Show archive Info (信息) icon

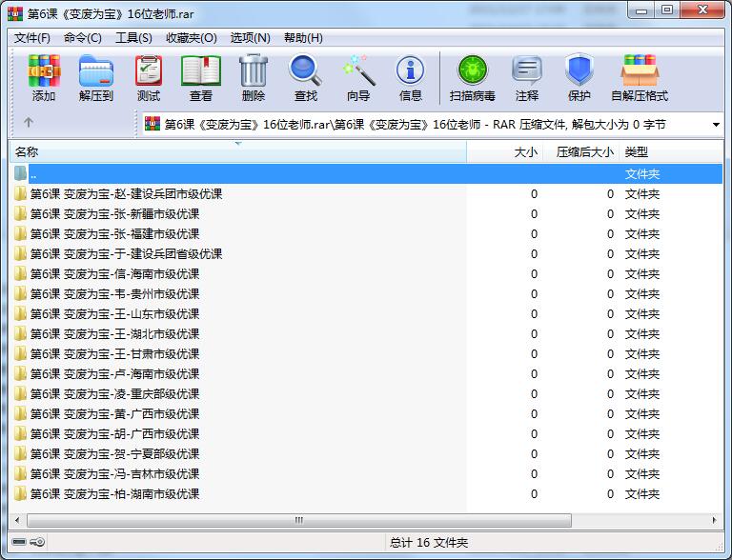coord(411,70)
